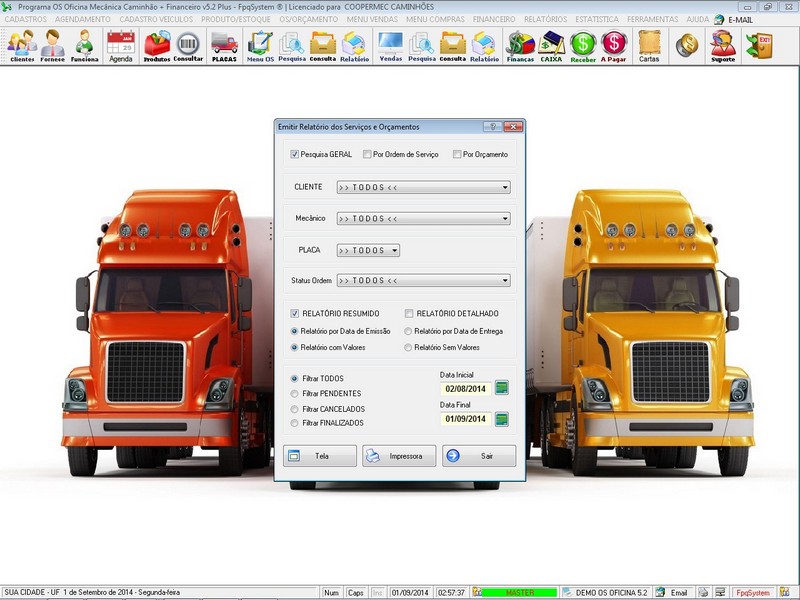This screenshot has height=600, width=800.
Task: Click the Tela button
Action: (x=320, y=456)
